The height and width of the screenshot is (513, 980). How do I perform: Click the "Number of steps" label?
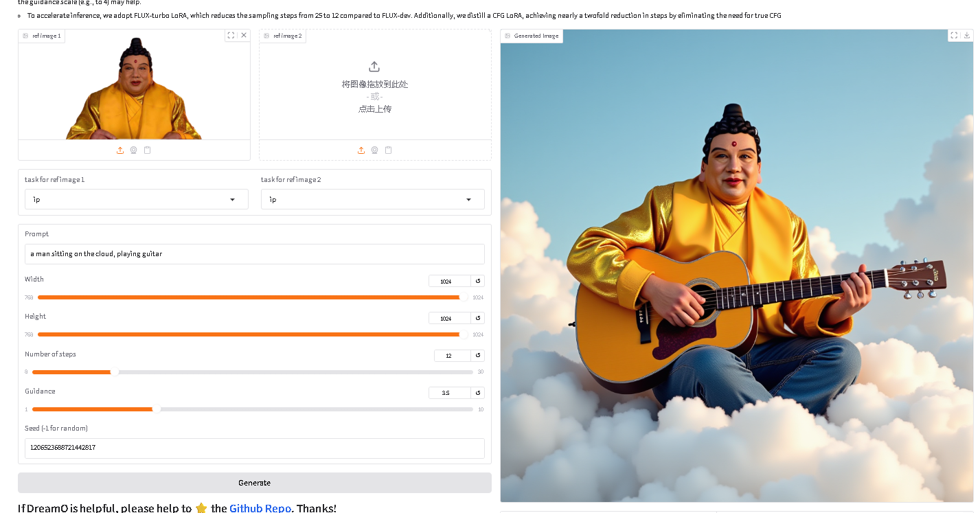[50, 354]
